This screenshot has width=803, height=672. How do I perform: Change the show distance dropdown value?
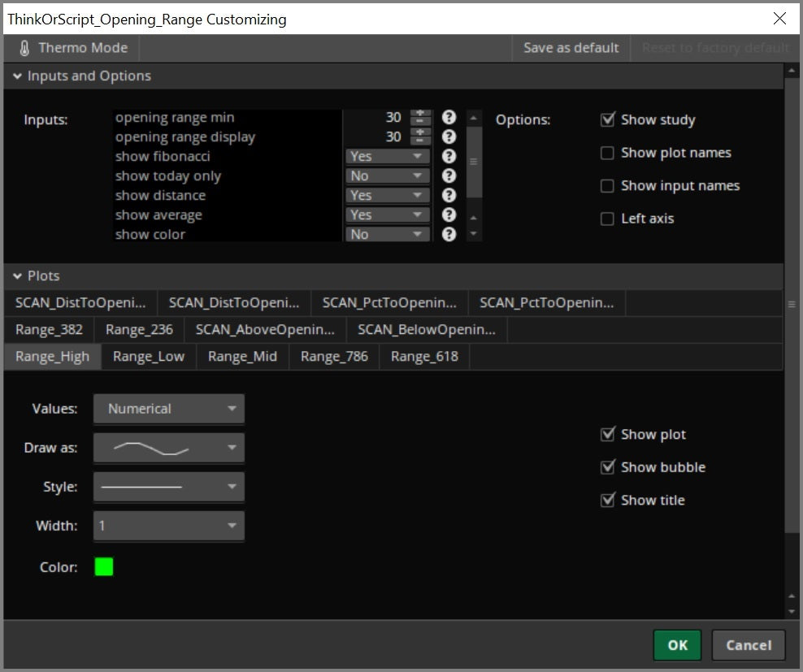click(388, 195)
